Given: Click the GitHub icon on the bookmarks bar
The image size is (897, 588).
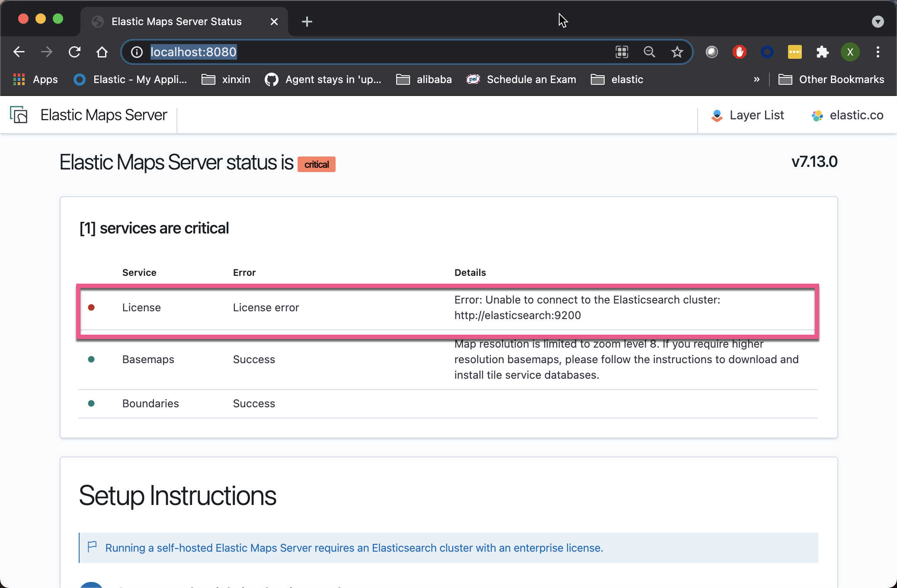Looking at the screenshot, I should click(x=272, y=79).
